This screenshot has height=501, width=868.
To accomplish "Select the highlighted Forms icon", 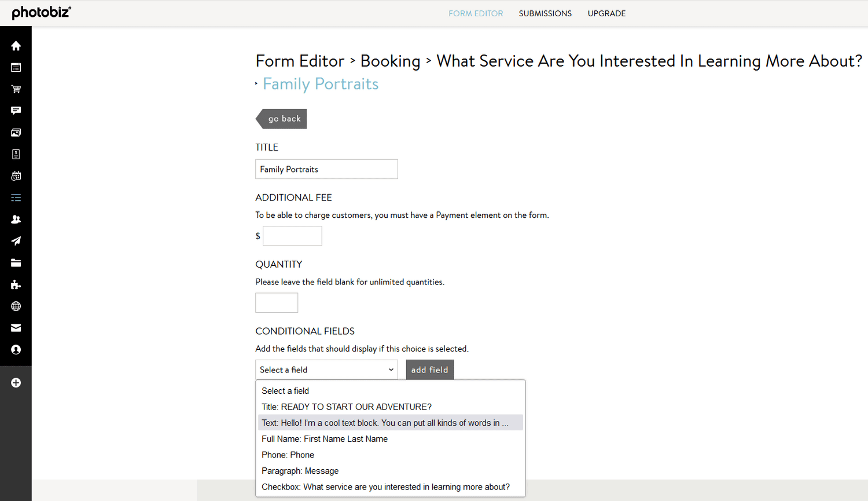I will click(16, 198).
